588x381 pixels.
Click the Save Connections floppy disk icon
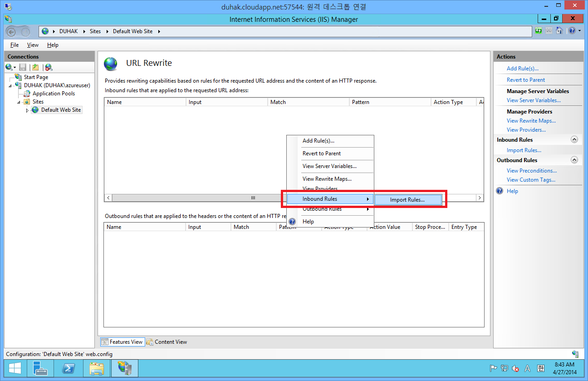(x=23, y=67)
